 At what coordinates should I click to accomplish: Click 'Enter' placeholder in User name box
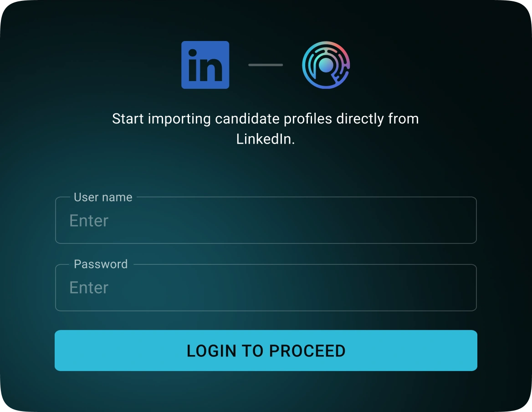tap(89, 221)
